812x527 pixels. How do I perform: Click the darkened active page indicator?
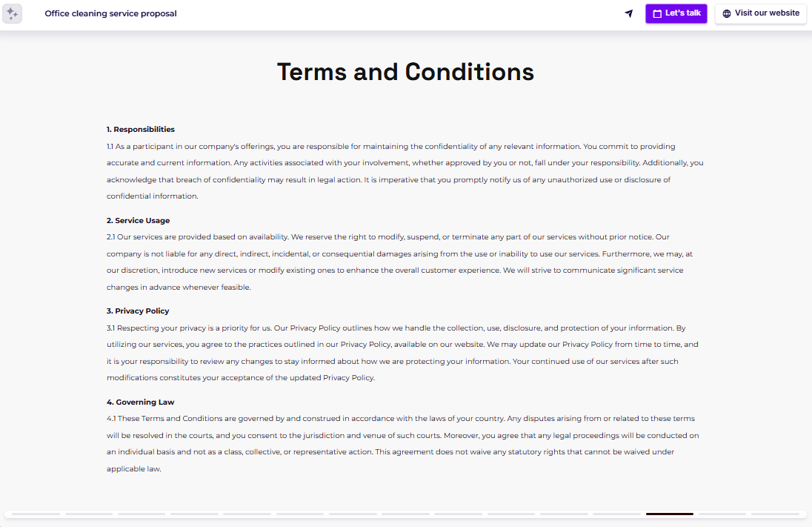tap(669, 513)
